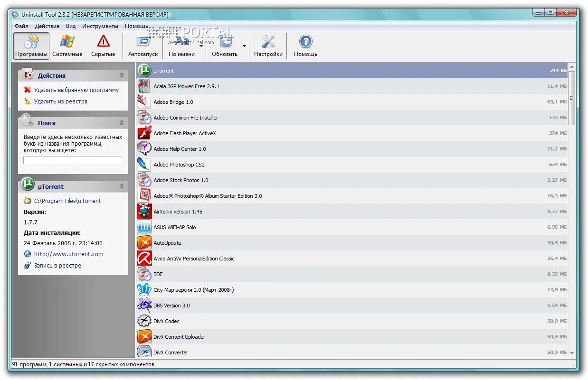Select DivX Content Uploader icon
The image size is (588, 380).
coord(144,336)
